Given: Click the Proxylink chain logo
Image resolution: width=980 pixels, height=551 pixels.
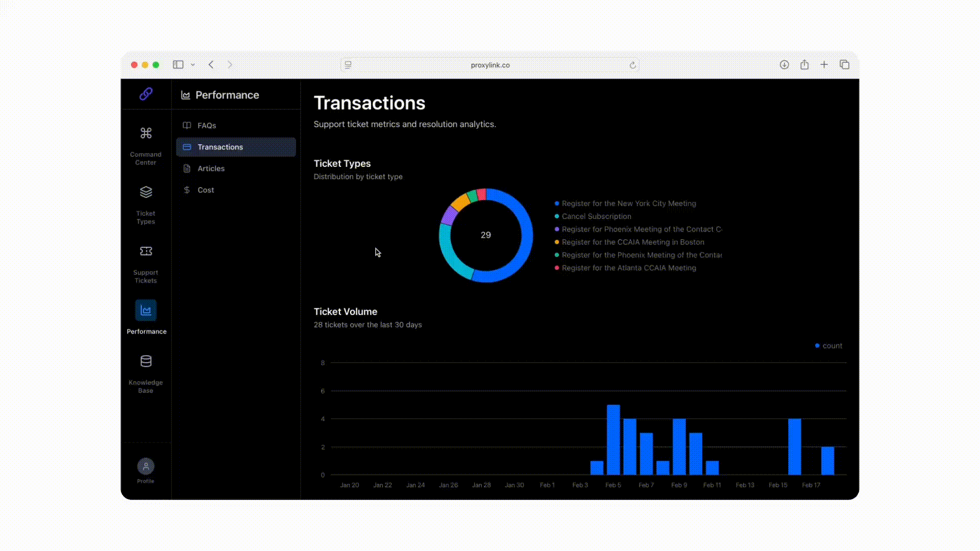Looking at the screenshot, I should [x=146, y=94].
